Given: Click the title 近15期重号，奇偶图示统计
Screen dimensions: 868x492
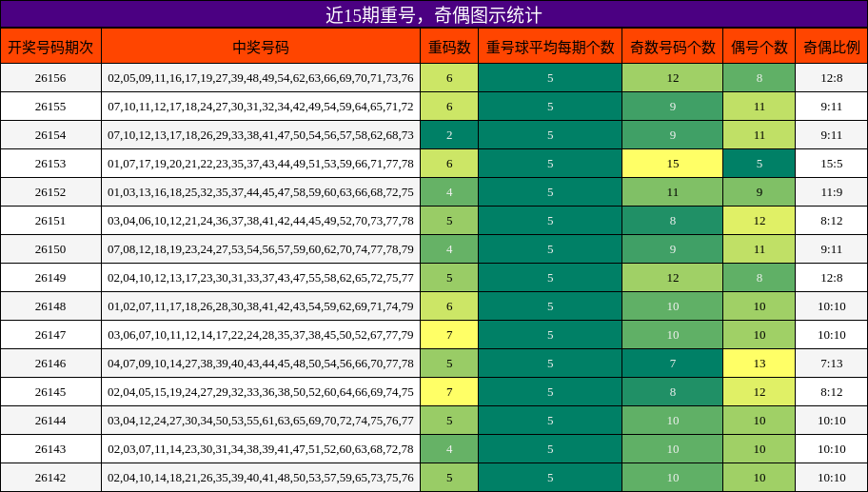Looking at the screenshot, I should point(433,14).
